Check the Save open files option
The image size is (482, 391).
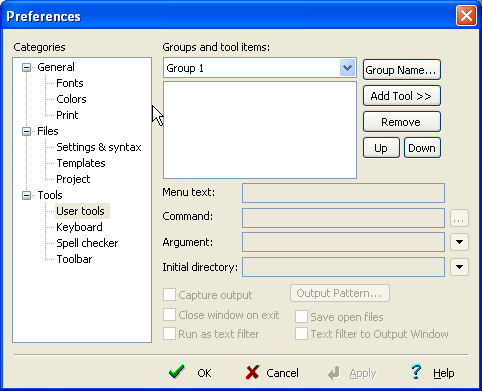pos(301,317)
